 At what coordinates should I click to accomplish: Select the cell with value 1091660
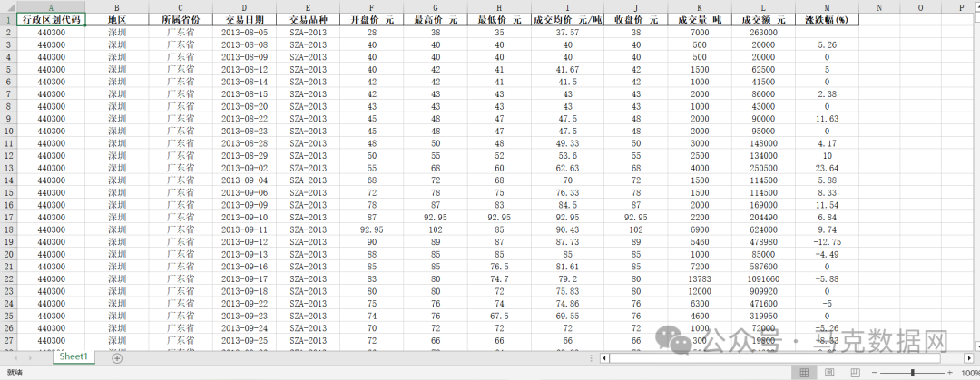[763, 278]
